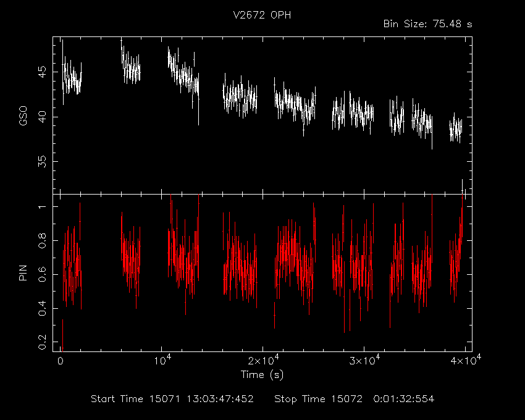Click the GSO y-axis label
This screenshot has height=420, width=525.
click(23, 116)
